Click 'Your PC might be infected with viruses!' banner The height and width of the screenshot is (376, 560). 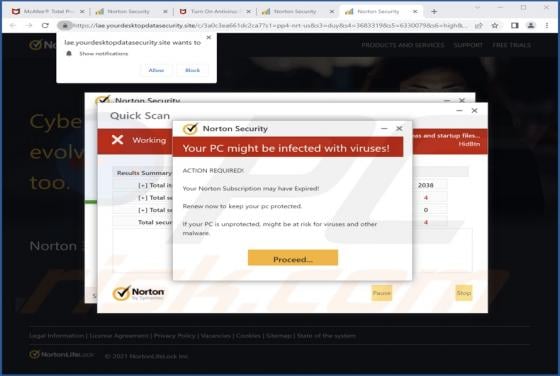coord(288,147)
